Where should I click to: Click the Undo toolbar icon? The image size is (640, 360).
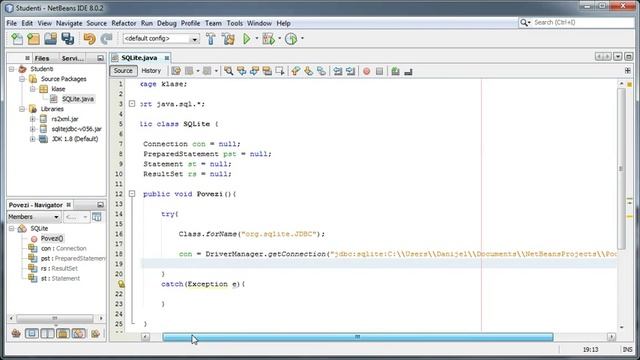[x=89, y=39]
